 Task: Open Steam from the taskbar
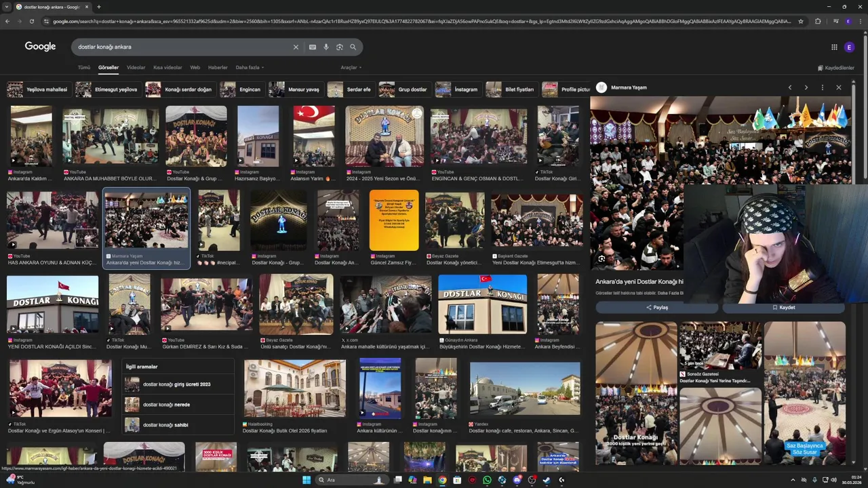[x=547, y=480]
